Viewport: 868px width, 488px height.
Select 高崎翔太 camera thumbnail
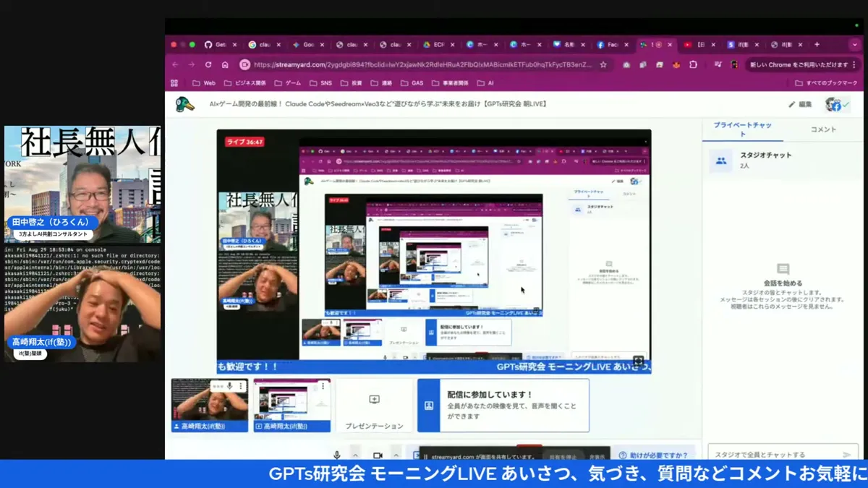[210, 406]
